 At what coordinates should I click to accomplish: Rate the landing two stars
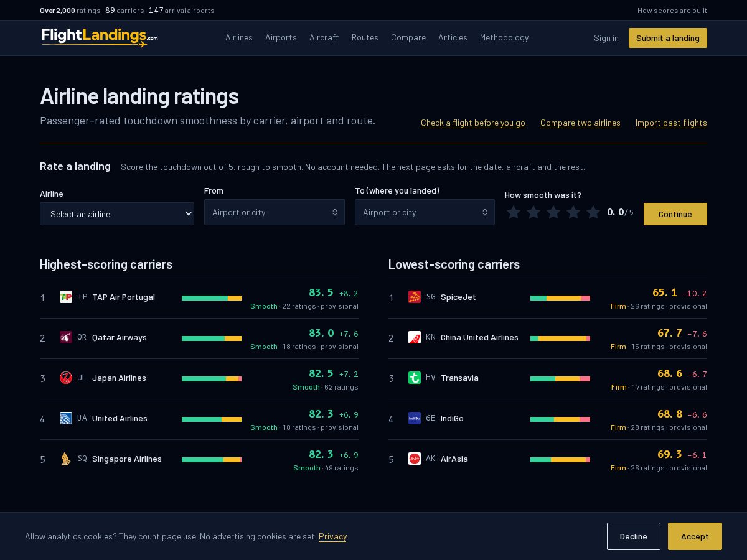[533, 212]
